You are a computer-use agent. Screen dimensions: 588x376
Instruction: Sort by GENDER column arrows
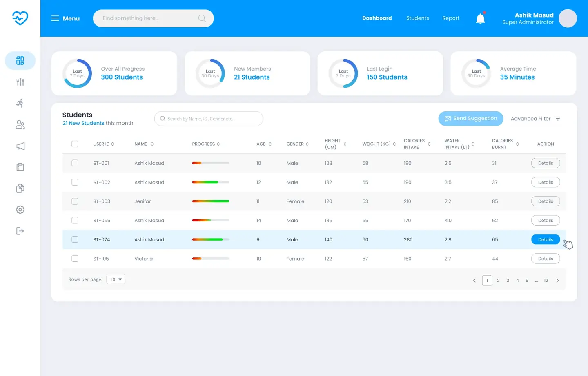coord(307,144)
